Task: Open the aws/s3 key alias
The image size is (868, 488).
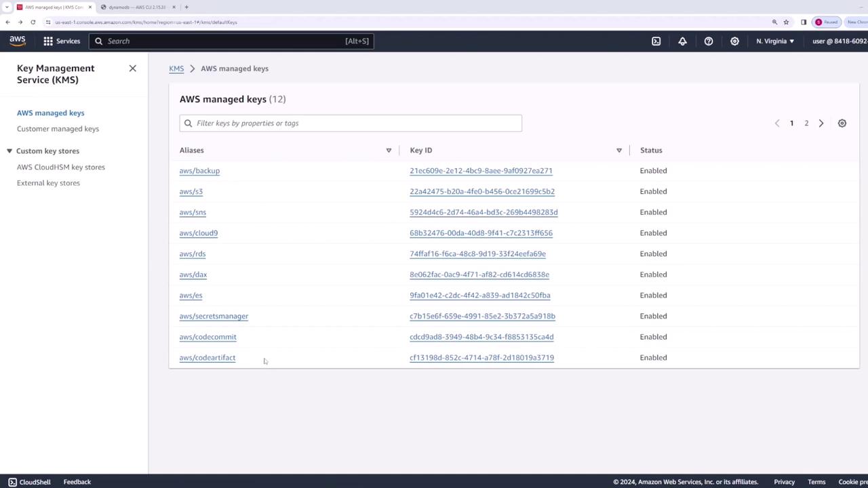Action: pos(191,192)
